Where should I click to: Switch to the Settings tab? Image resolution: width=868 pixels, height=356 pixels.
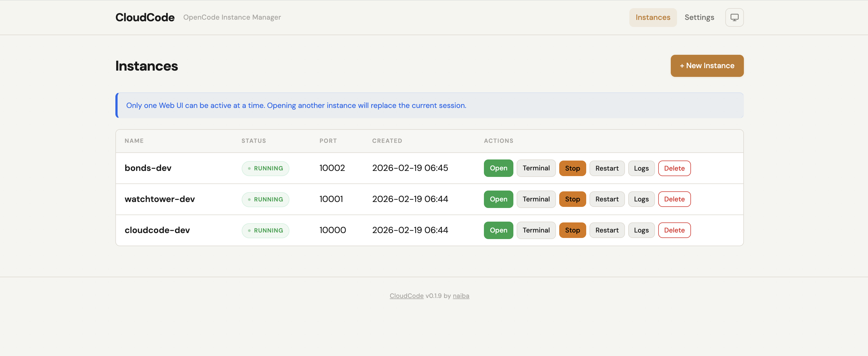tap(699, 17)
